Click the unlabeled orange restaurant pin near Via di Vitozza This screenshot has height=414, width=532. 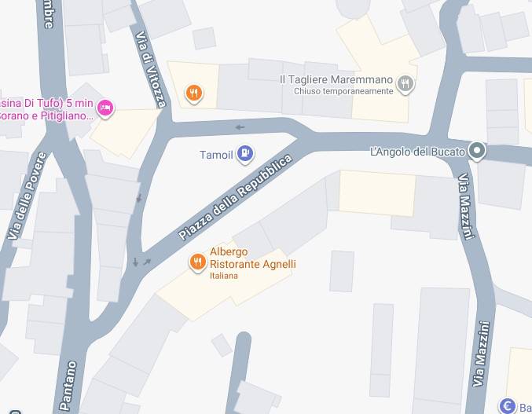(x=194, y=93)
